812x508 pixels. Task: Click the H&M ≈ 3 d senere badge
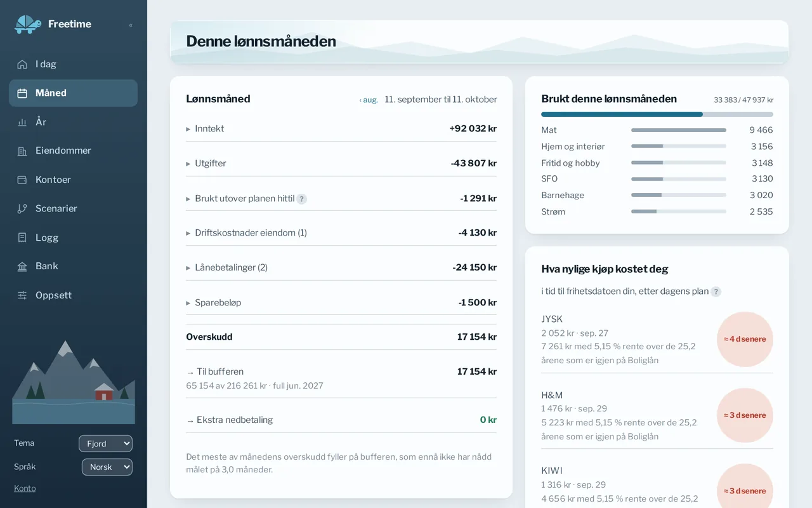[745, 415]
